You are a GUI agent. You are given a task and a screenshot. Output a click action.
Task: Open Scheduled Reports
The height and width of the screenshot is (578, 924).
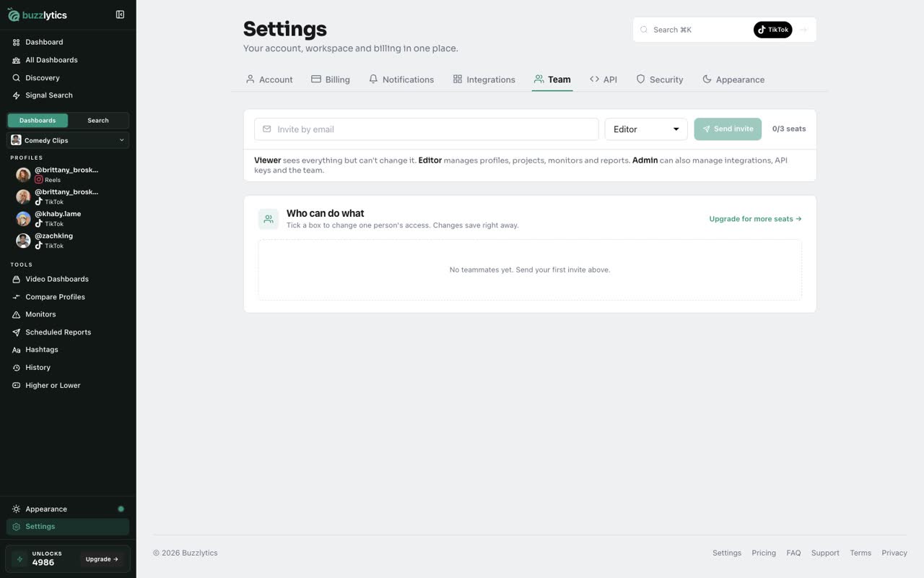pyautogui.click(x=68, y=332)
